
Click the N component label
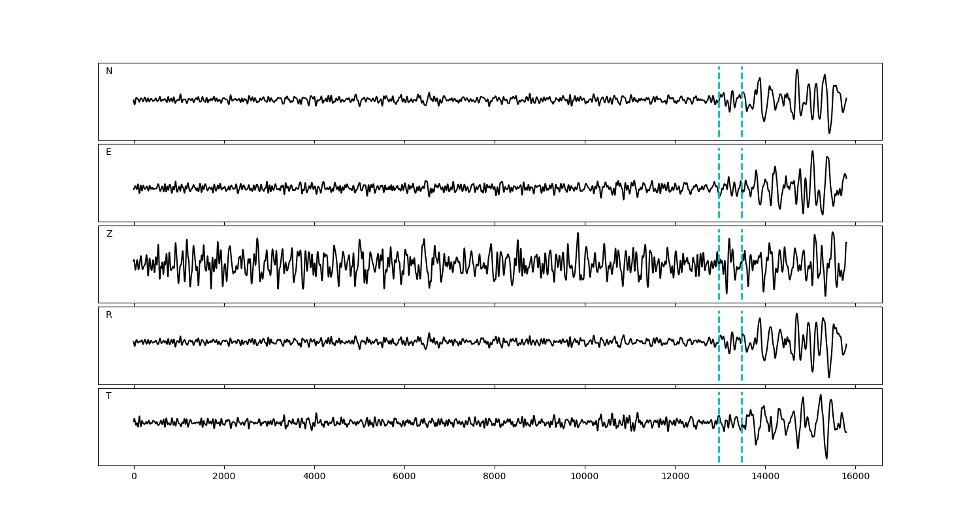[x=109, y=71]
